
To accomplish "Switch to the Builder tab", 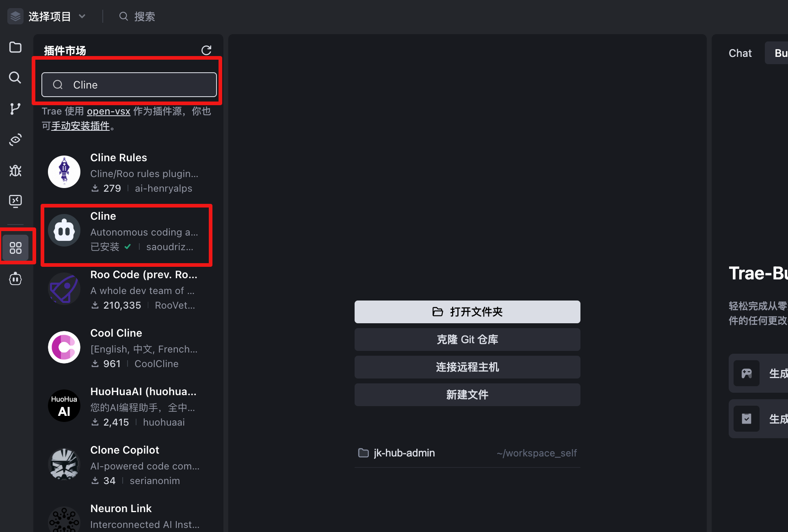I will point(780,53).
